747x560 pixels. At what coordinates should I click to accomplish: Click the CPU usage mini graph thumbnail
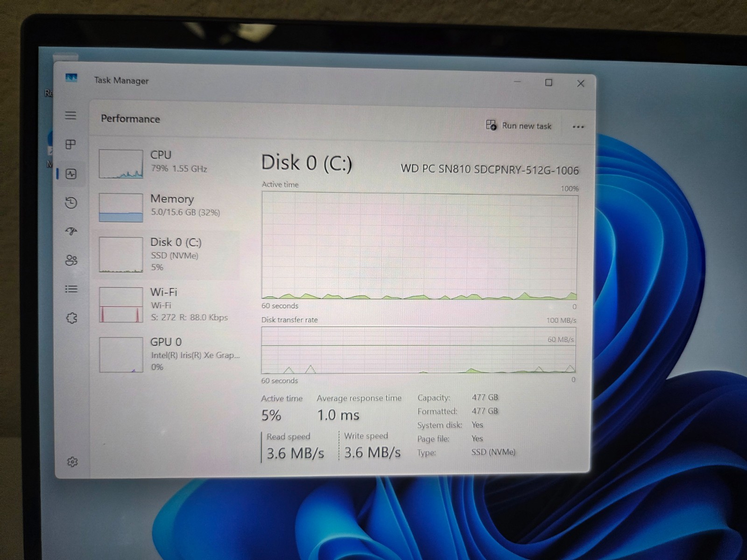pos(121,164)
